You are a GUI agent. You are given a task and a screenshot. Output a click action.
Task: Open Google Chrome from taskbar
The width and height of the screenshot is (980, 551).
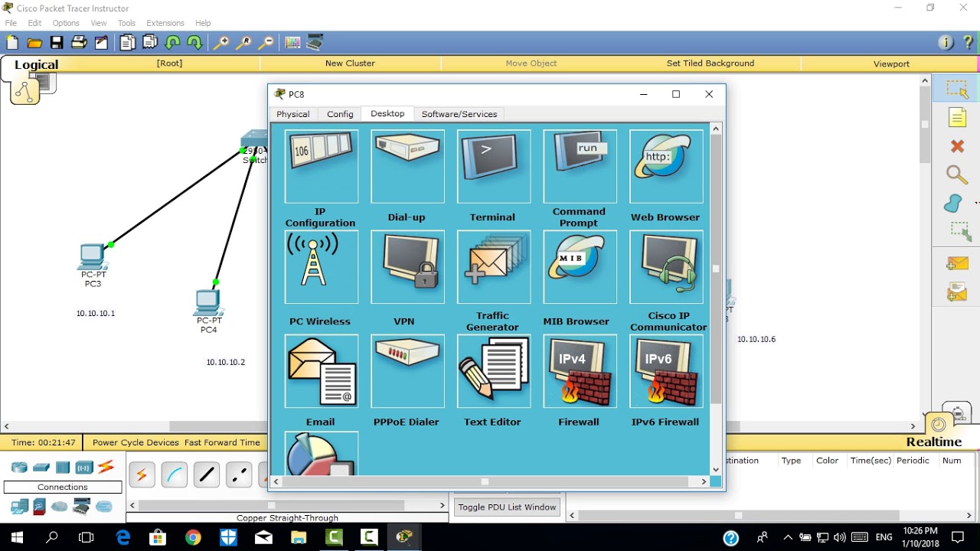193,537
